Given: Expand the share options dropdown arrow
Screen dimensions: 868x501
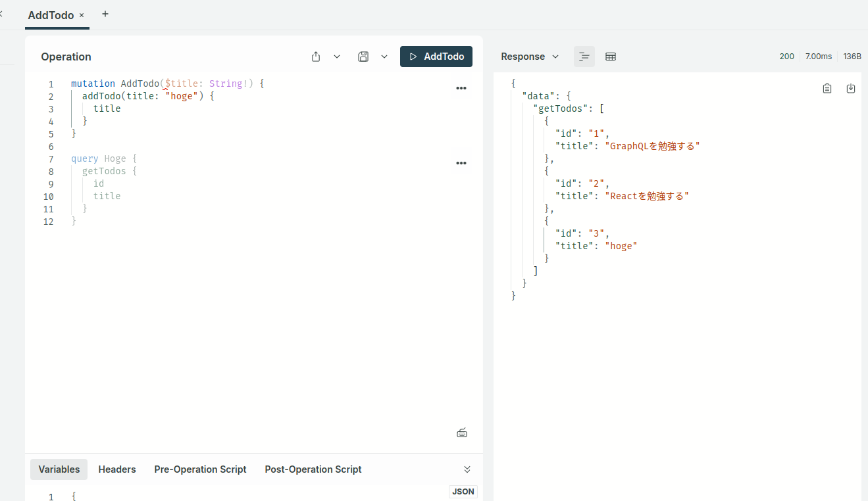Looking at the screenshot, I should pos(337,57).
